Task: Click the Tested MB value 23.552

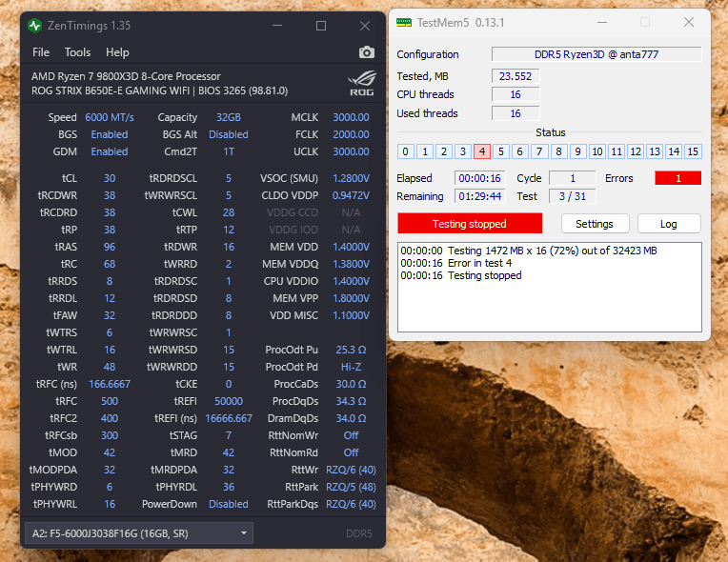Action: [x=516, y=76]
